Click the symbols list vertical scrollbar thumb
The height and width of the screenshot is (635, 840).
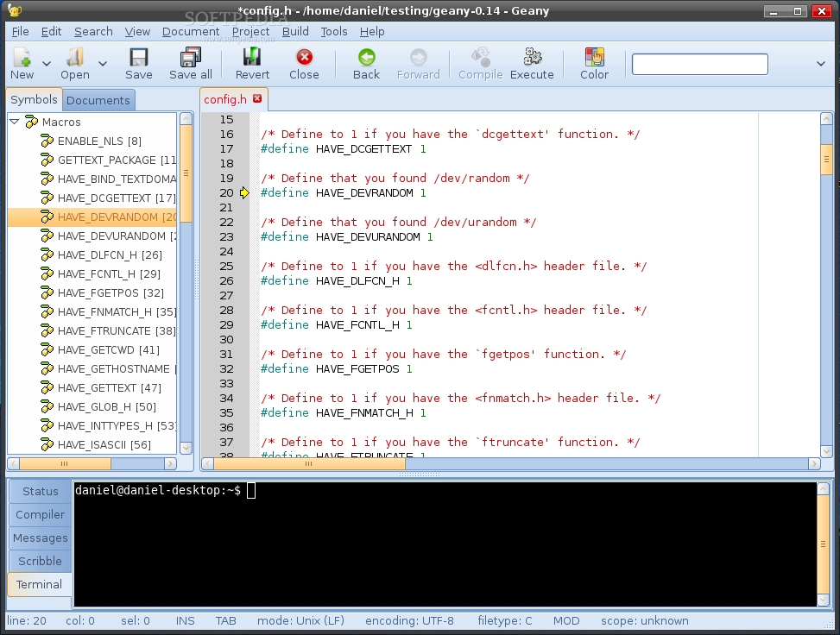tap(186, 173)
